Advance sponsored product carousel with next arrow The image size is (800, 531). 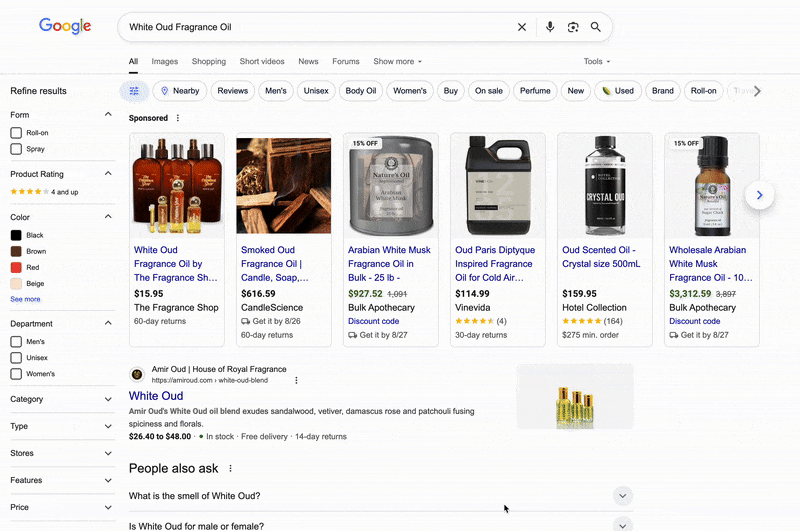[x=759, y=195]
